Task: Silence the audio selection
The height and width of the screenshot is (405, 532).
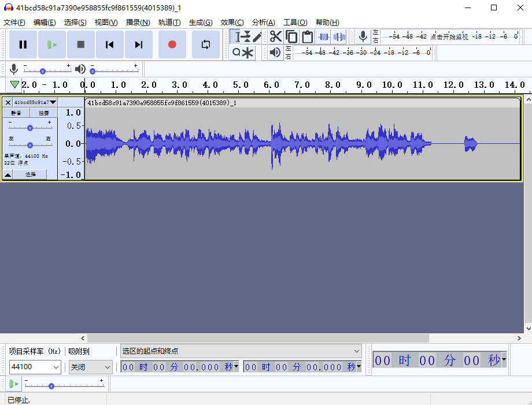Action: click(339, 36)
